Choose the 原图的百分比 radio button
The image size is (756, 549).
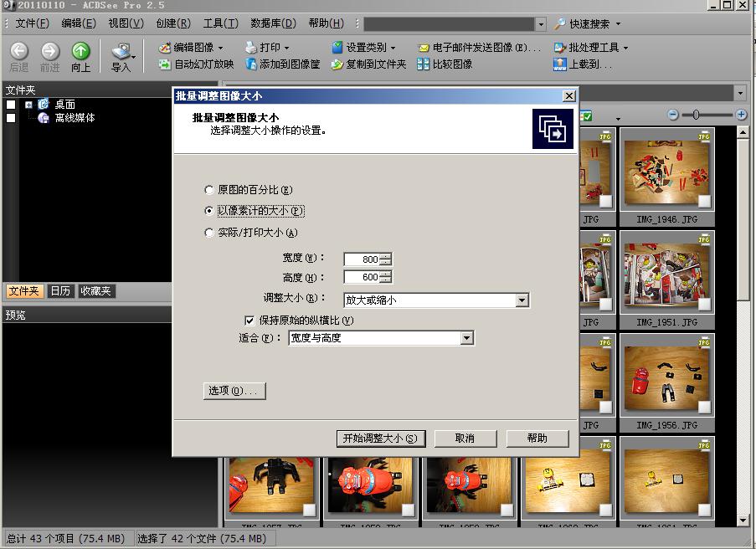click(208, 190)
